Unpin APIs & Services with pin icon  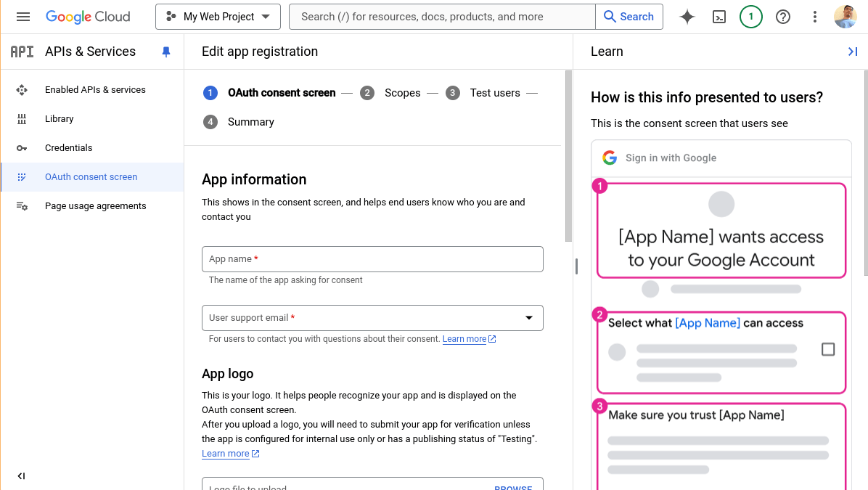166,52
